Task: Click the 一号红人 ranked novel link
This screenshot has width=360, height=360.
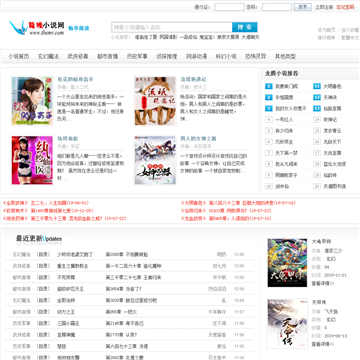Action: [x=284, y=119]
